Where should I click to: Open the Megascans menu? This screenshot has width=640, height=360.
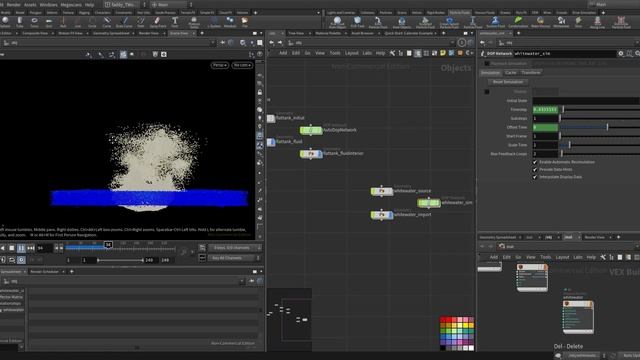click(71, 4)
